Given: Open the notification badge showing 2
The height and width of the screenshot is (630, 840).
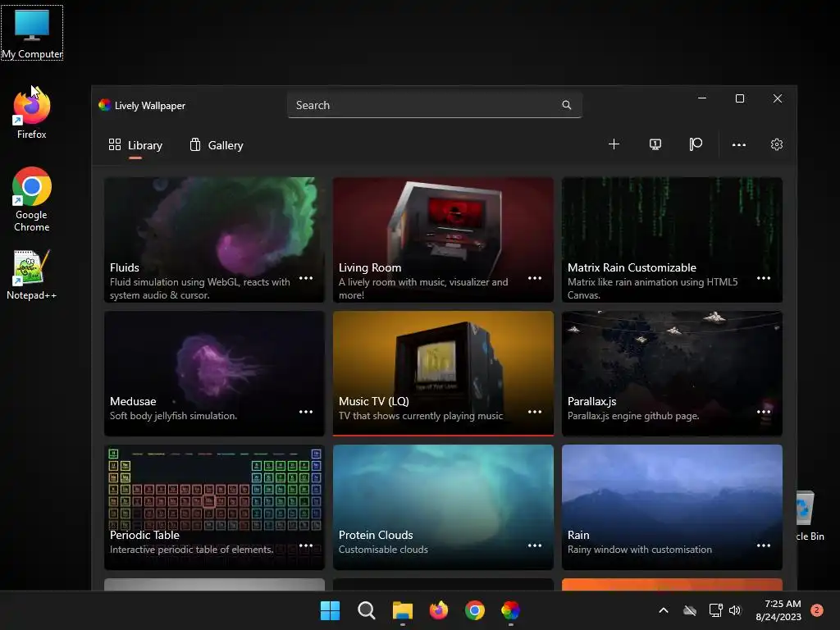Looking at the screenshot, I should click(x=817, y=609).
